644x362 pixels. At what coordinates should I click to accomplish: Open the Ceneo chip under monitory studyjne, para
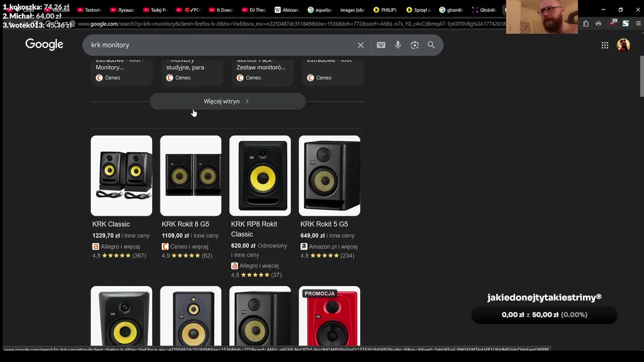coord(179,77)
